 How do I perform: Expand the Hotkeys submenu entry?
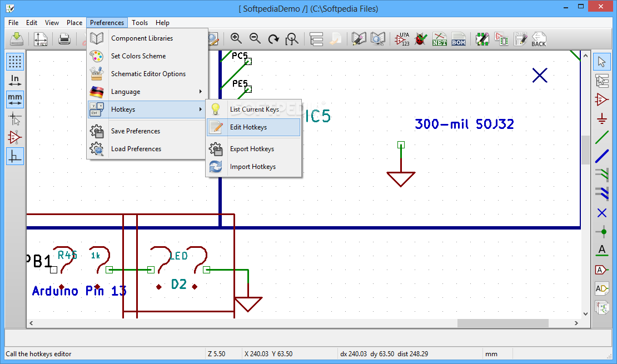(x=147, y=109)
